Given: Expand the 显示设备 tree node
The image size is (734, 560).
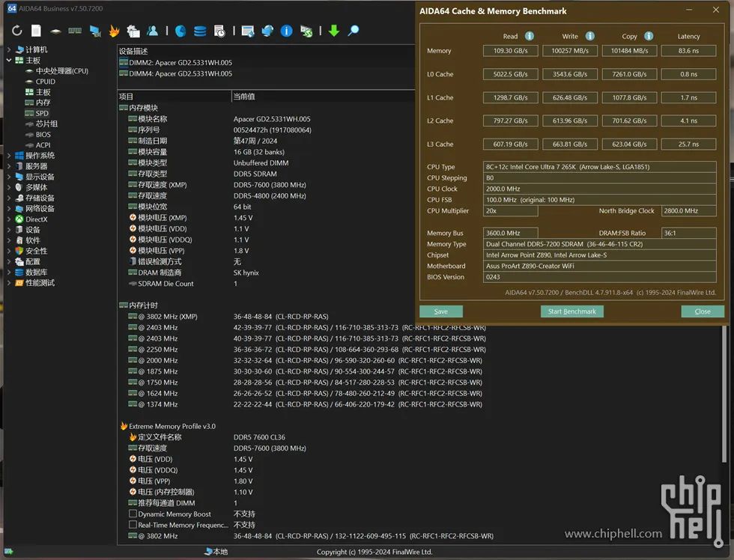Looking at the screenshot, I should [9, 177].
